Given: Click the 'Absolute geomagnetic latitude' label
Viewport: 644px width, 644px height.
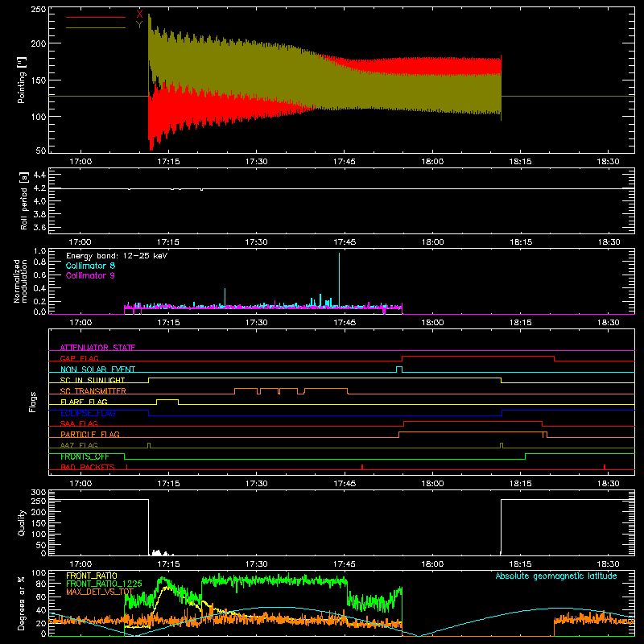Looking at the screenshot, I should (x=556, y=576).
